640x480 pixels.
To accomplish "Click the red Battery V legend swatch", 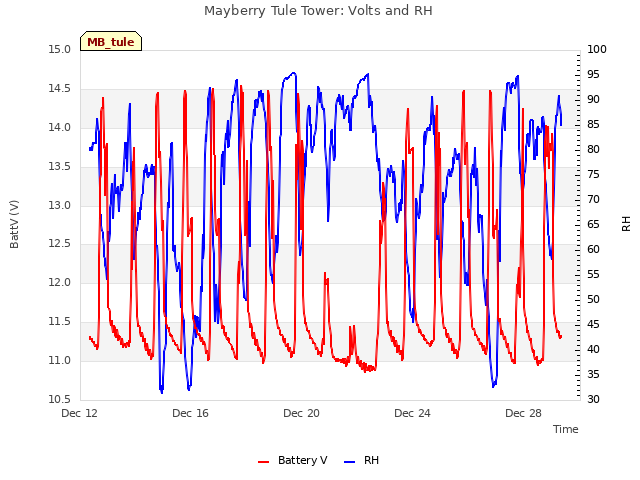I will pos(264,461).
